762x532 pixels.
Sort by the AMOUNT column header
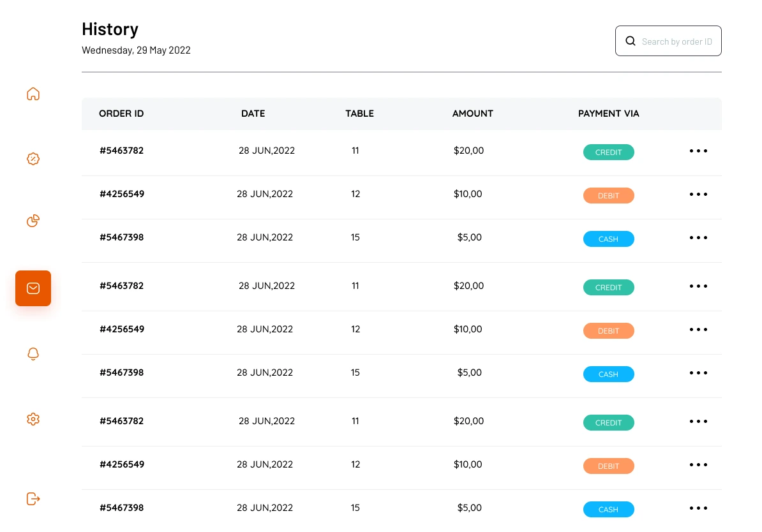(473, 114)
